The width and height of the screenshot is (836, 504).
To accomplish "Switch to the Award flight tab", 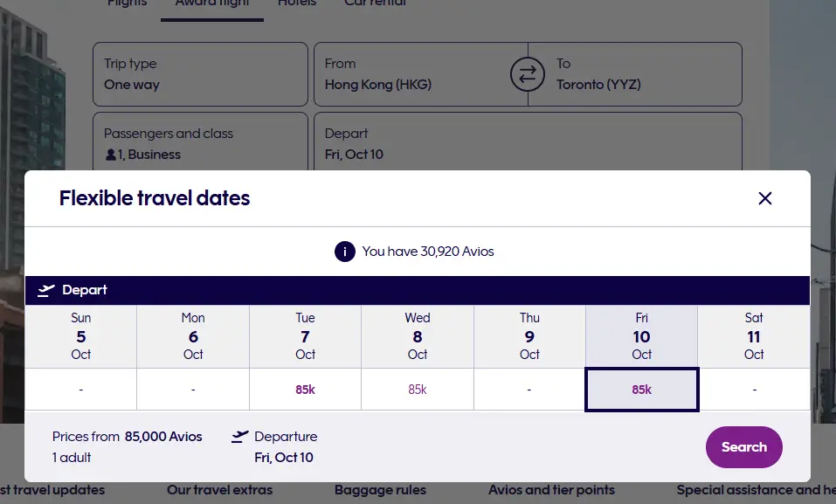I will click(211, 4).
